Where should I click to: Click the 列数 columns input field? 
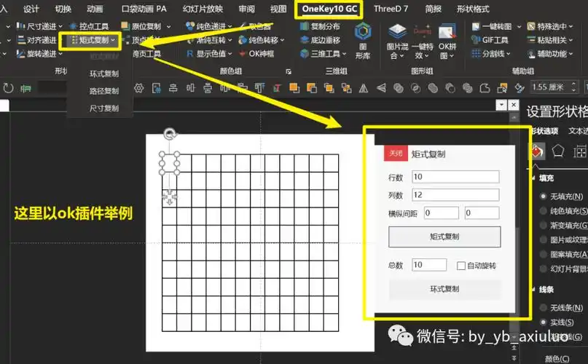455,195
